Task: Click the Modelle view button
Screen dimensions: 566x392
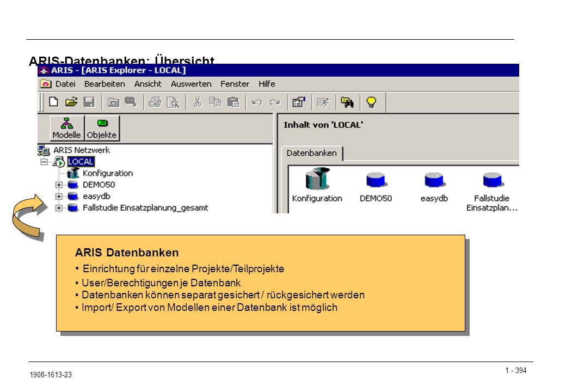Action: [x=67, y=128]
